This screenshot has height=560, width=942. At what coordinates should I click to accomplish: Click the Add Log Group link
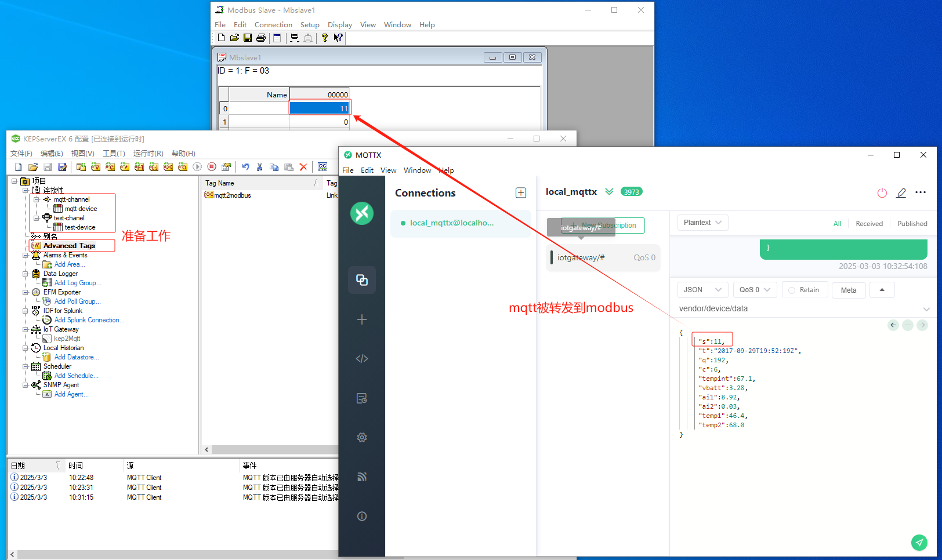point(78,283)
